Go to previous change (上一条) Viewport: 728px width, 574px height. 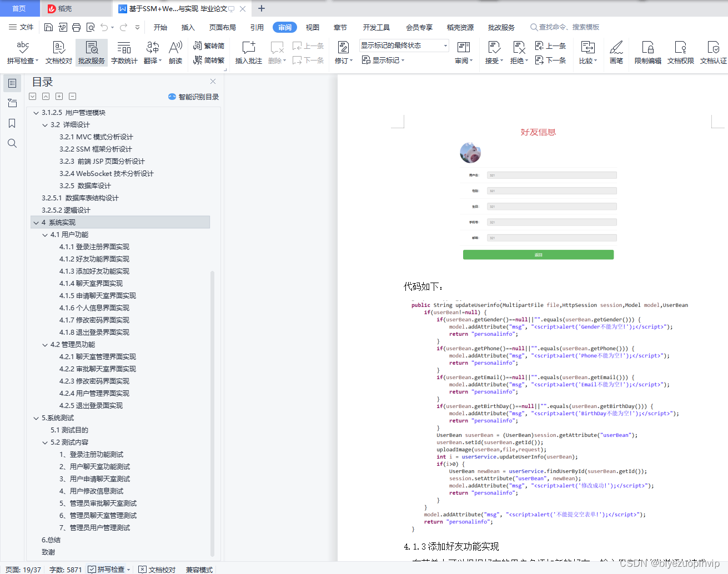pos(550,46)
